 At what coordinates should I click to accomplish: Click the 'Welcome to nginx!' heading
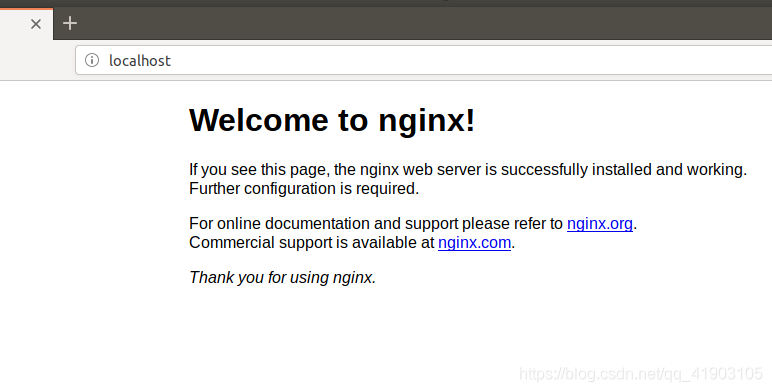pyautogui.click(x=332, y=120)
